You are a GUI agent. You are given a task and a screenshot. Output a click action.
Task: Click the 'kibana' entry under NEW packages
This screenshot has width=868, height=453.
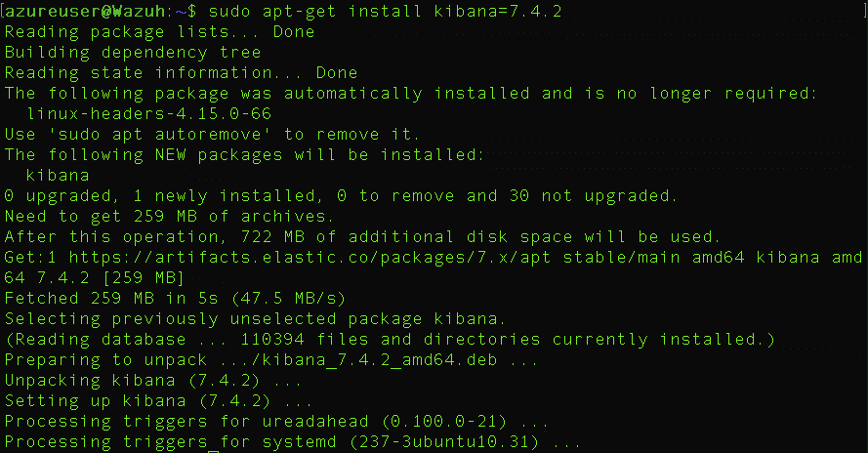[x=58, y=175]
